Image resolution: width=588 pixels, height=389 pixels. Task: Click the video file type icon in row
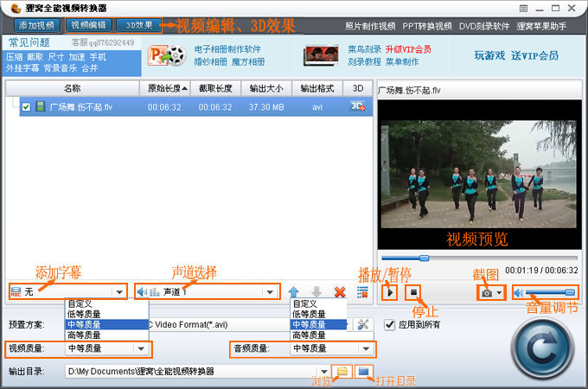point(40,107)
